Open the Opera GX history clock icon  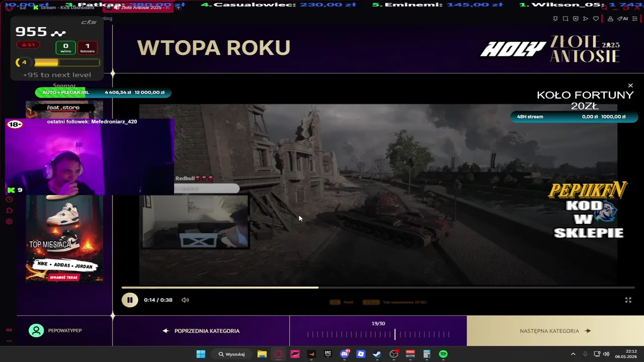point(9,199)
